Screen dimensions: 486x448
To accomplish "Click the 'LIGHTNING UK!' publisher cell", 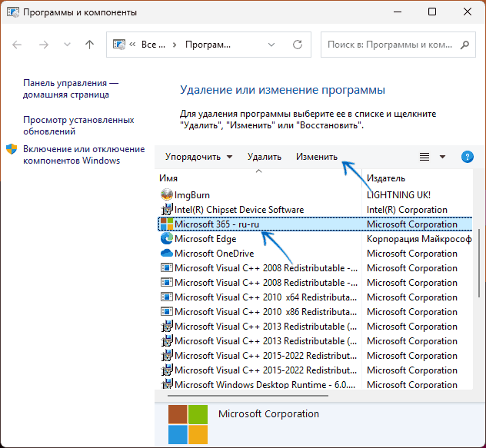I will coord(398,195).
